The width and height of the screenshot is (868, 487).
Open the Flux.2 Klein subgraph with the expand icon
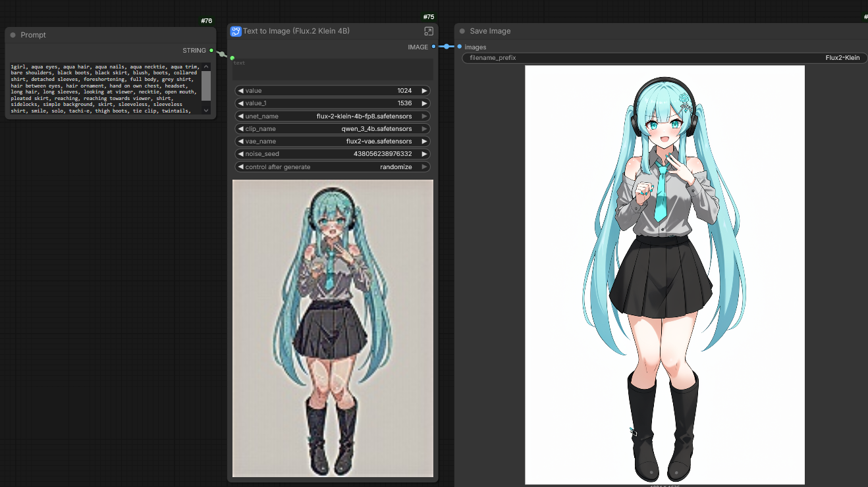(x=429, y=31)
